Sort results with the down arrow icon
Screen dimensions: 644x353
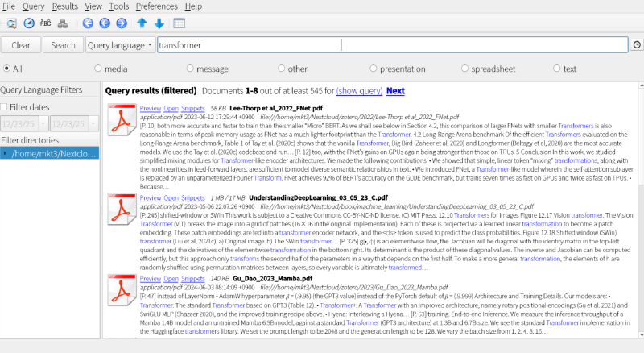[x=158, y=23]
